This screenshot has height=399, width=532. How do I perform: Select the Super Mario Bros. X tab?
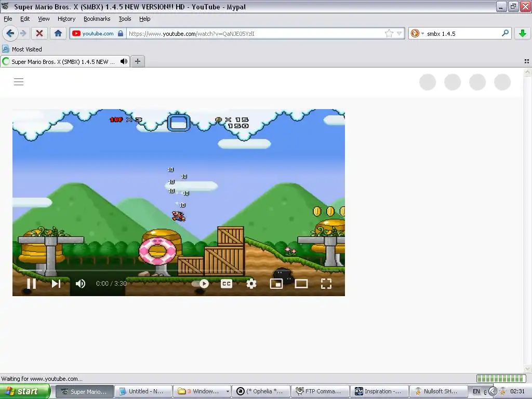pos(65,61)
